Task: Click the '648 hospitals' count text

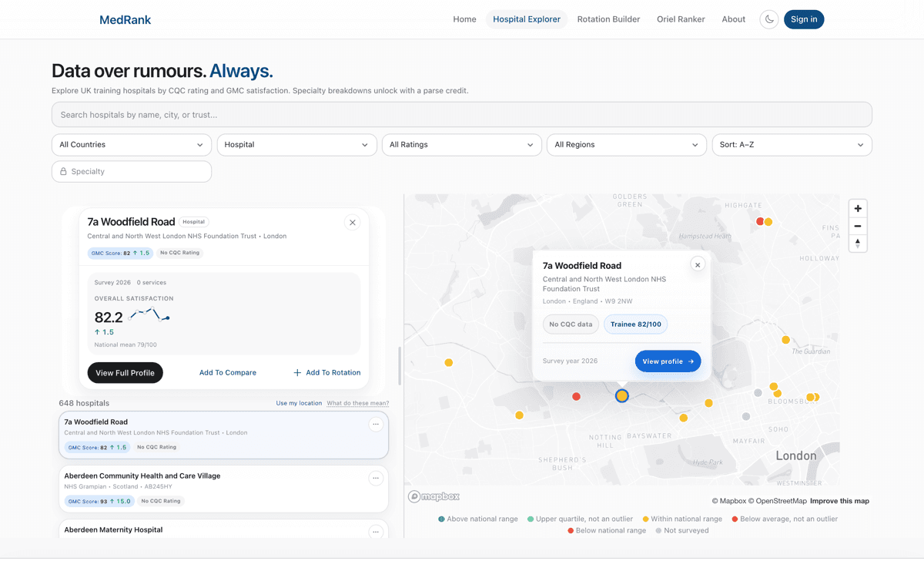Action: (x=84, y=403)
